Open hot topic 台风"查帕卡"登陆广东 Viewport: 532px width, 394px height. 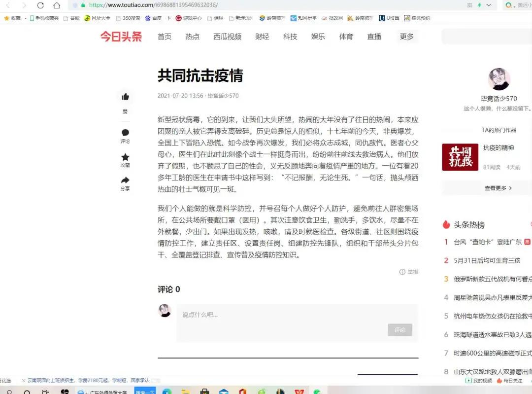487,242
